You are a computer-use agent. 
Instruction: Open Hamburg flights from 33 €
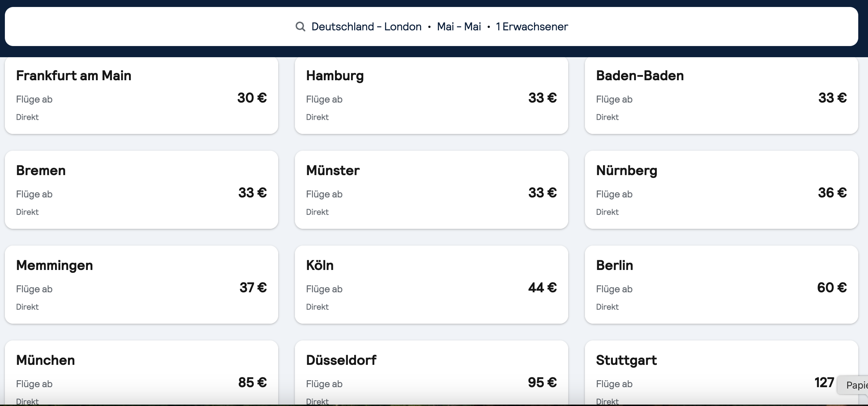[x=432, y=96]
